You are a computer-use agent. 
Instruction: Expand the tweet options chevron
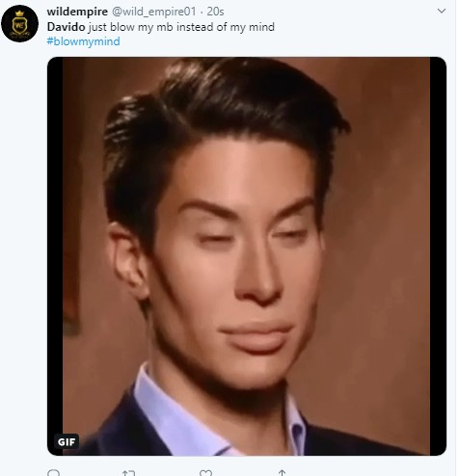pos(442,11)
